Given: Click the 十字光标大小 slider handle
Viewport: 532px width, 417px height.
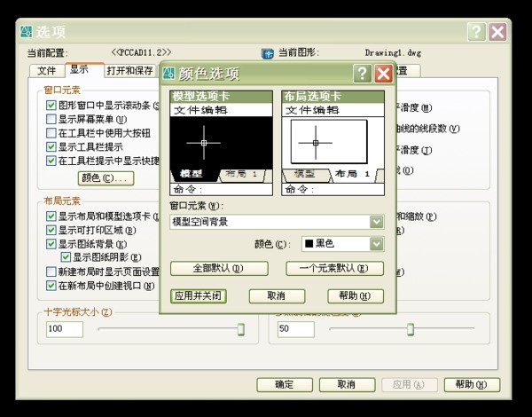Looking at the screenshot, I should [x=240, y=328].
